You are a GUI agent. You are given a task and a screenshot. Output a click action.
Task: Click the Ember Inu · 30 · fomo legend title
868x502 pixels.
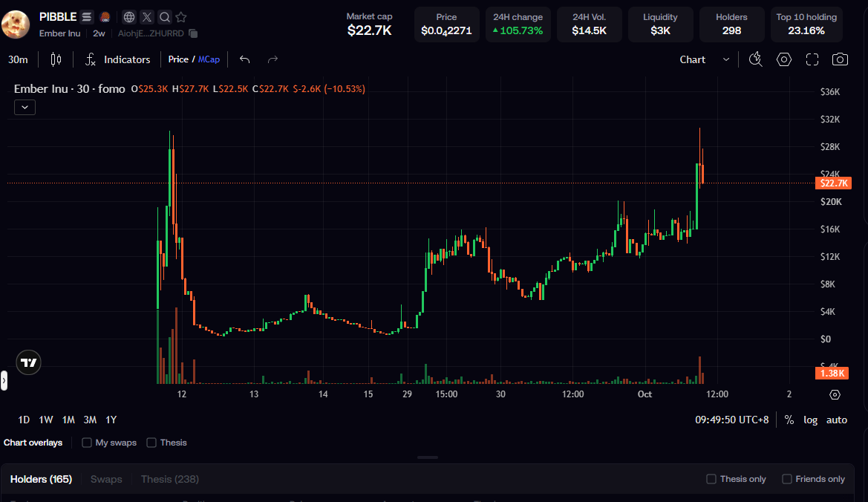pos(69,89)
